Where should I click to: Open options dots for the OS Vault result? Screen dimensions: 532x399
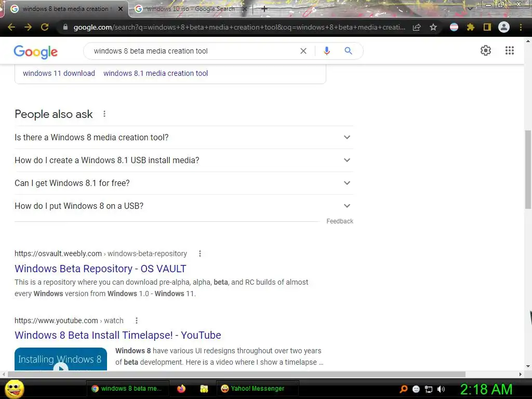point(200,254)
